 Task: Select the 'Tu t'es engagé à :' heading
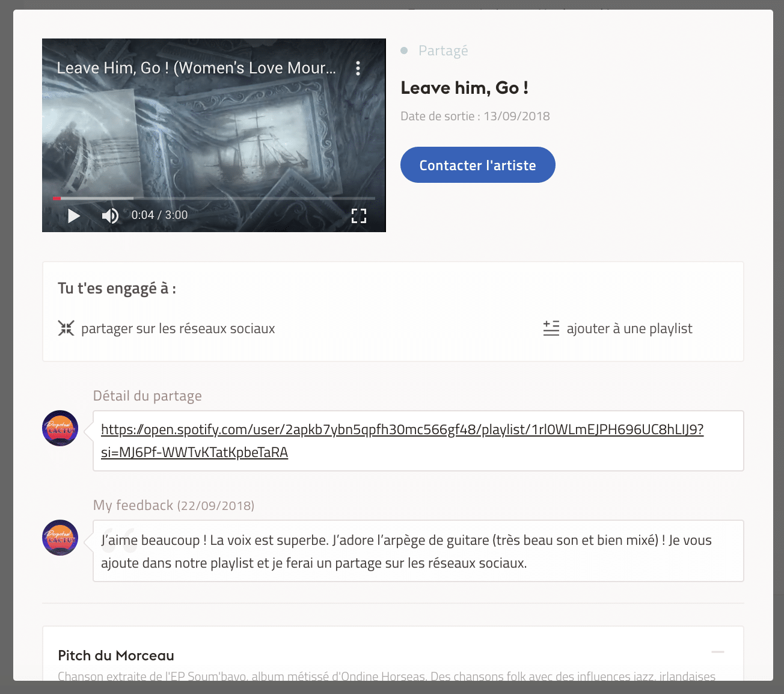[x=117, y=289]
